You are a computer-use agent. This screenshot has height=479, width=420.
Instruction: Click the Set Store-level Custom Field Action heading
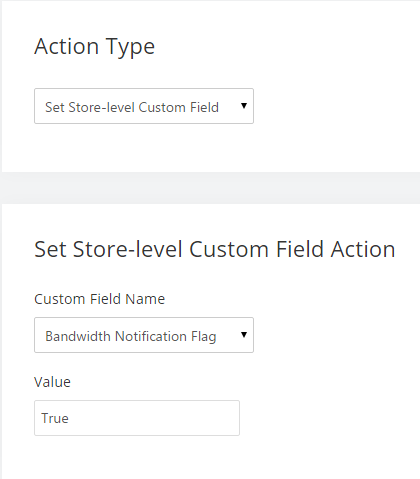tap(215, 249)
